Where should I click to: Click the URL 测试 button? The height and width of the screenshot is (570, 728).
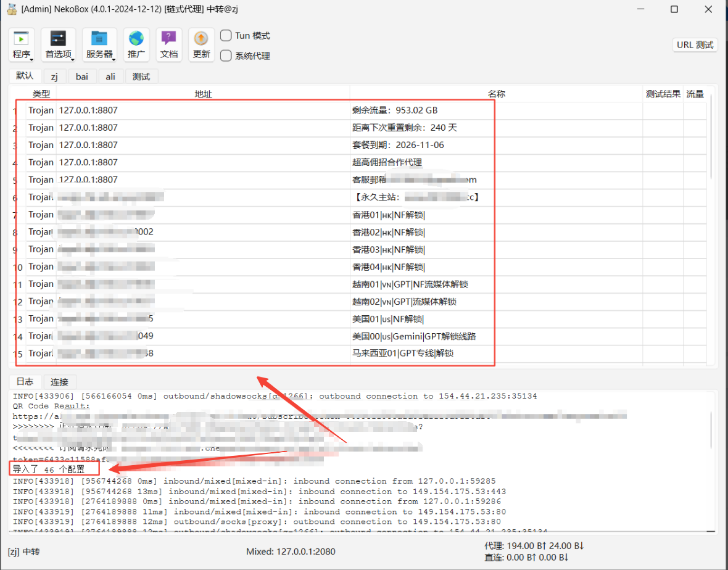(695, 45)
